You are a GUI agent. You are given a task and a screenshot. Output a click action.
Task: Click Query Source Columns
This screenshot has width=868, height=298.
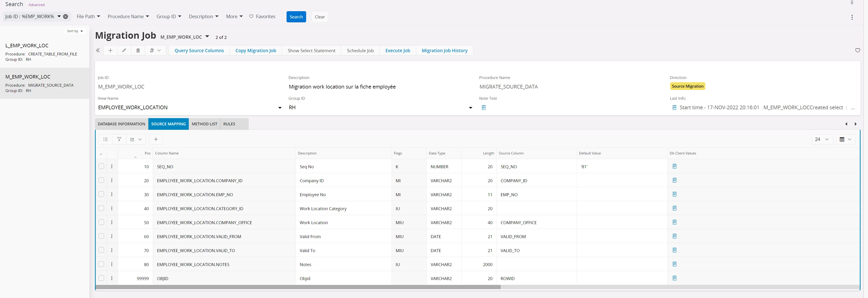(199, 51)
